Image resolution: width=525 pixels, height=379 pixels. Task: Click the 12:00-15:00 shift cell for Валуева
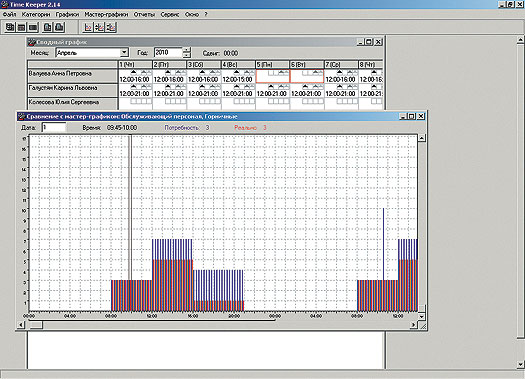pos(238,76)
